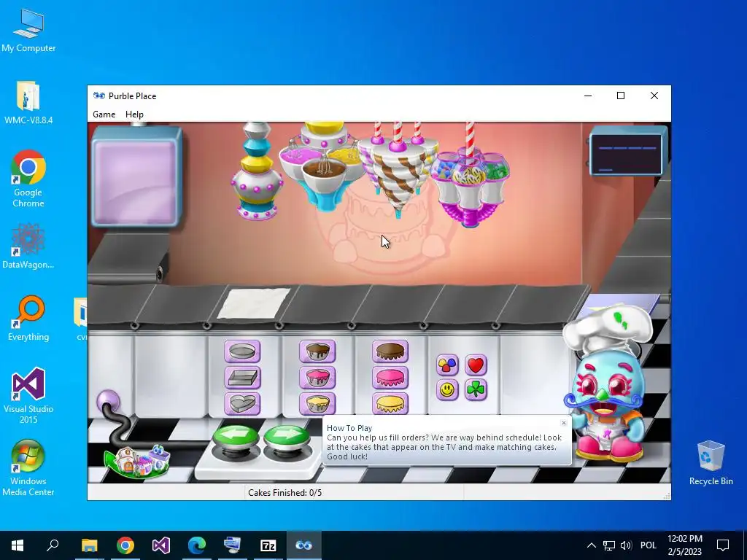The height and width of the screenshot is (560, 747).
Task: Pick the chocolate icing button
Action: [x=390, y=352]
